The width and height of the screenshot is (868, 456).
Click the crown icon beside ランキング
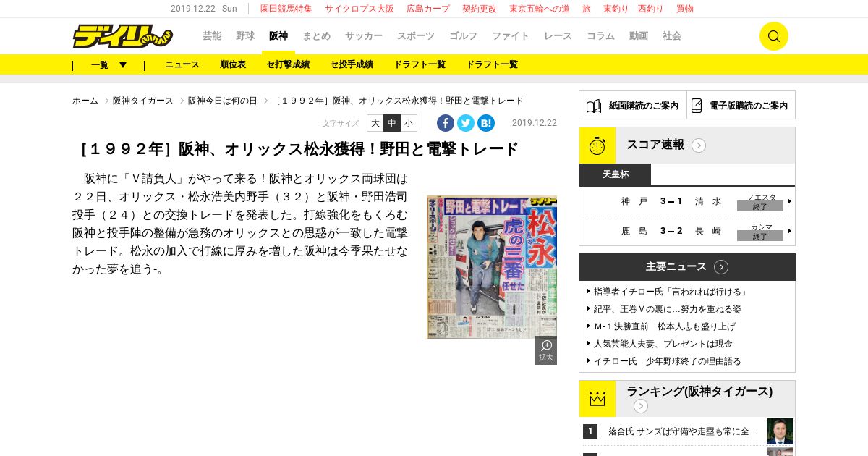(x=597, y=399)
